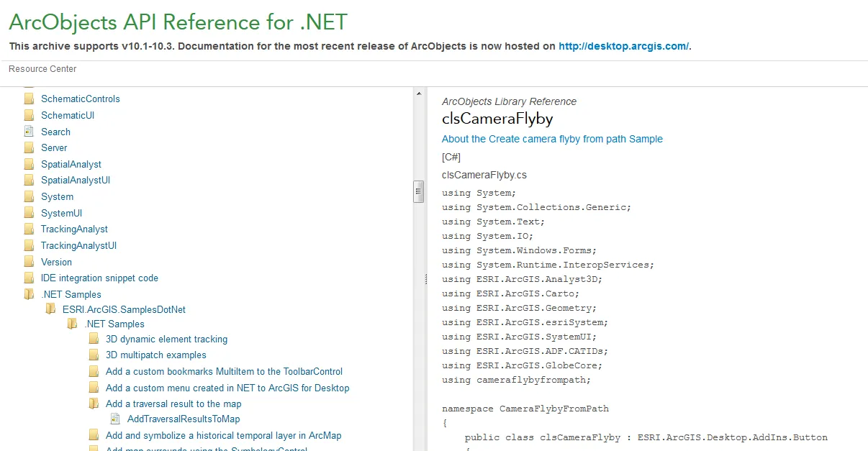Open About the Create camera flyby sample link

(x=552, y=139)
